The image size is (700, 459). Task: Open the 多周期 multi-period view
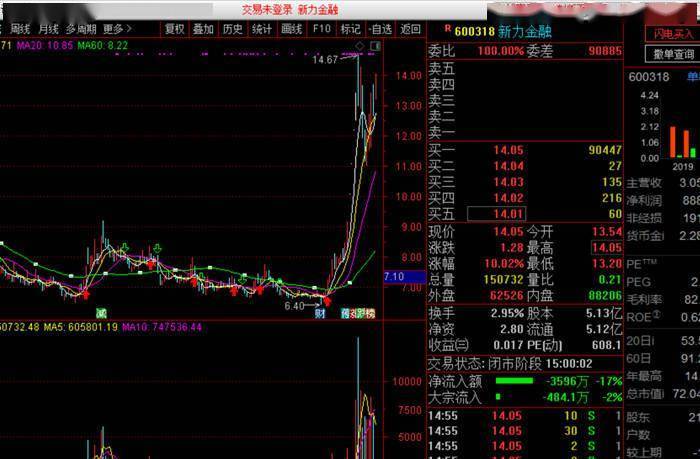tap(81, 29)
